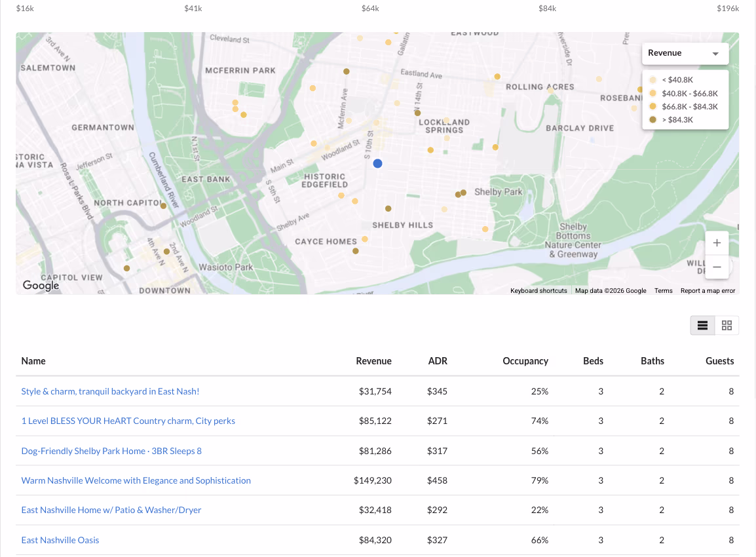This screenshot has height=557, width=756.
Task: Click the $84,320 revenue cell
Action: point(375,540)
